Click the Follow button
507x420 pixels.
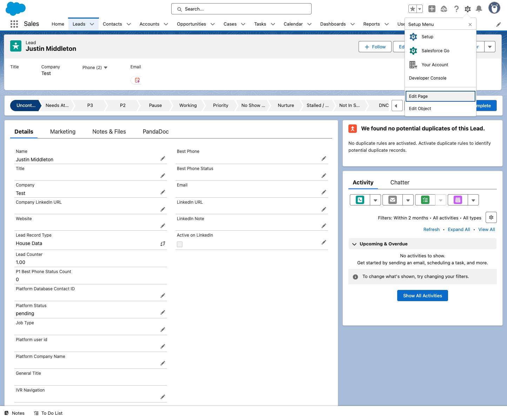[375, 47]
